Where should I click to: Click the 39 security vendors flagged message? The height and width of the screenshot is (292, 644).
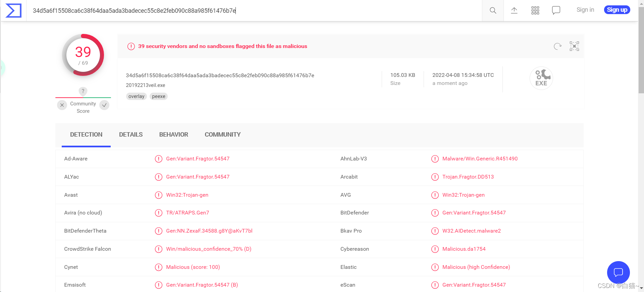tap(222, 46)
